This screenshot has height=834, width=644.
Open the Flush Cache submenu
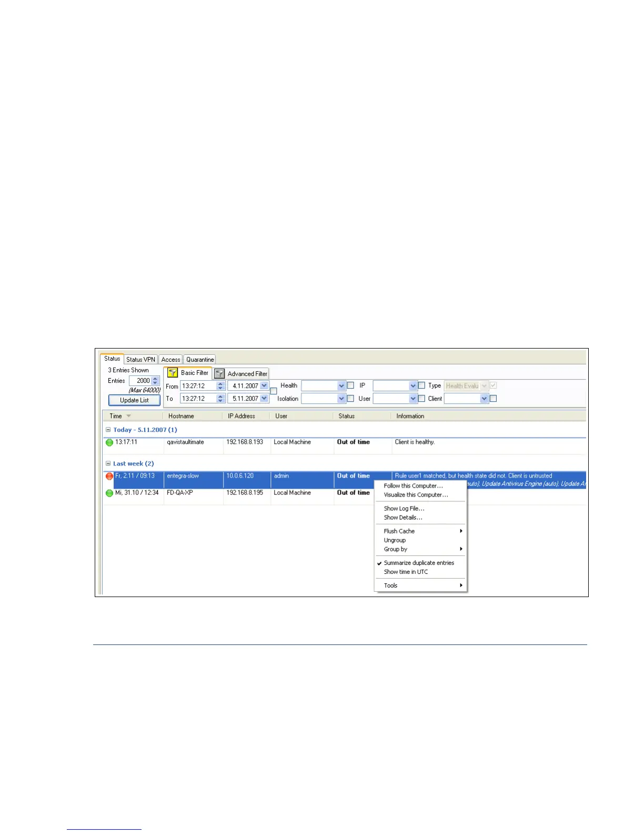(x=420, y=531)
